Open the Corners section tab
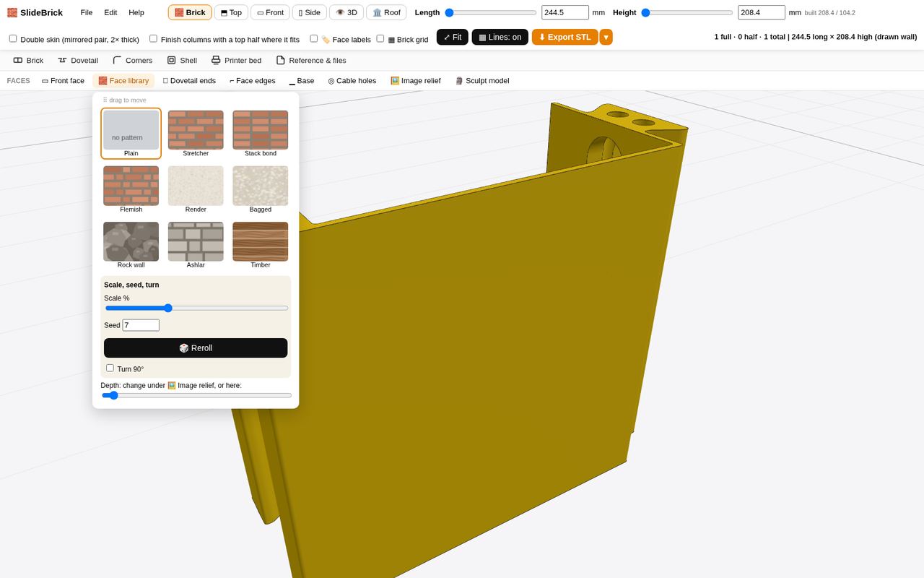 [132, 60]
